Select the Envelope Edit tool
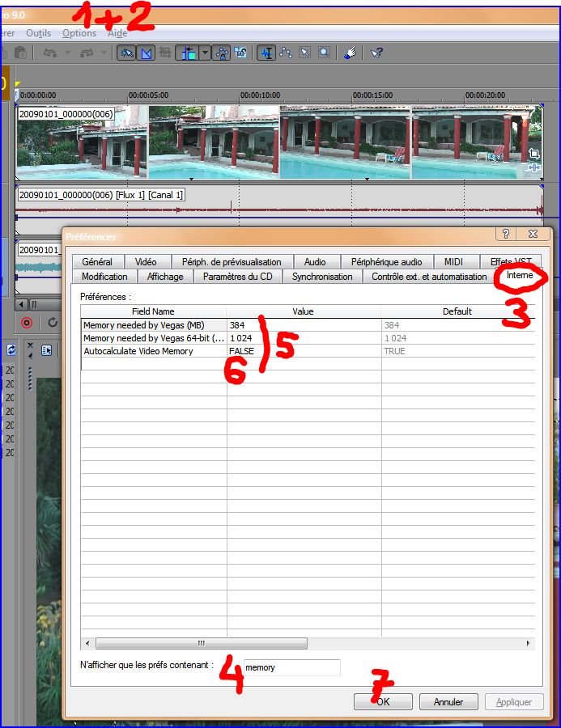561x728 pixels. coord(286,53)
